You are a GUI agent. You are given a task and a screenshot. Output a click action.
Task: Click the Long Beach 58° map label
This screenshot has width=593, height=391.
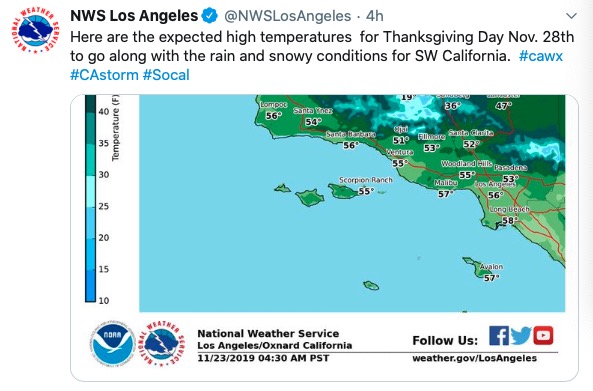509,215
